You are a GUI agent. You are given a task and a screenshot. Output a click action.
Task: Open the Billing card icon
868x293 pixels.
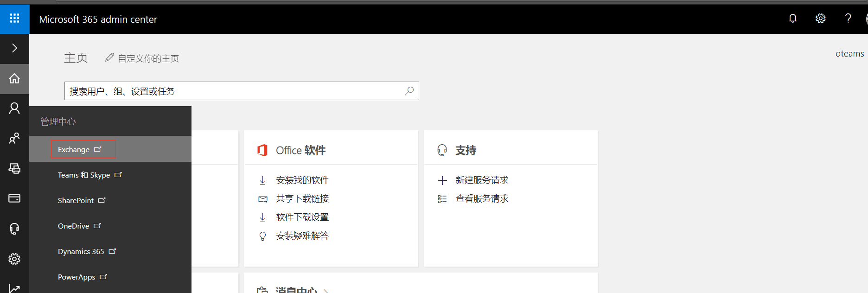[x=14, y=198]
